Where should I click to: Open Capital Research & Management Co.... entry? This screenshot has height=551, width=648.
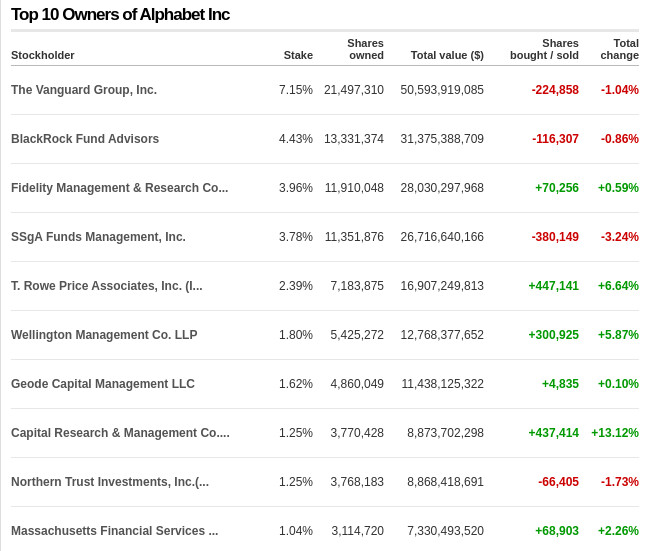pos(120,433)
